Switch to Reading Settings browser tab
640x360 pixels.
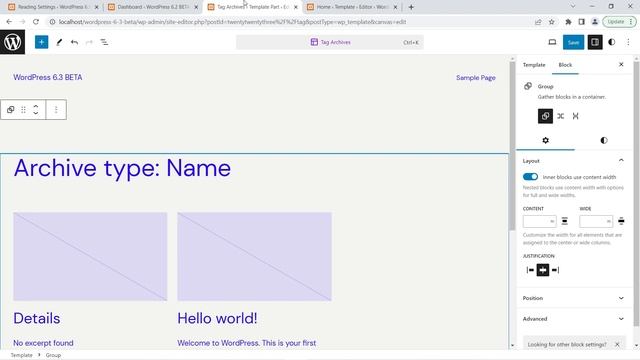click(x=53, y=7)
